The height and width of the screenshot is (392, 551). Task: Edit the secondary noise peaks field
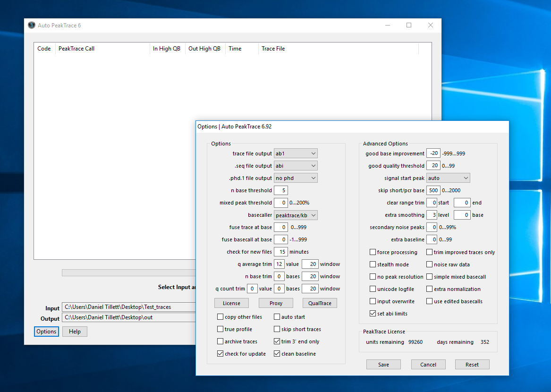[432, 227]
